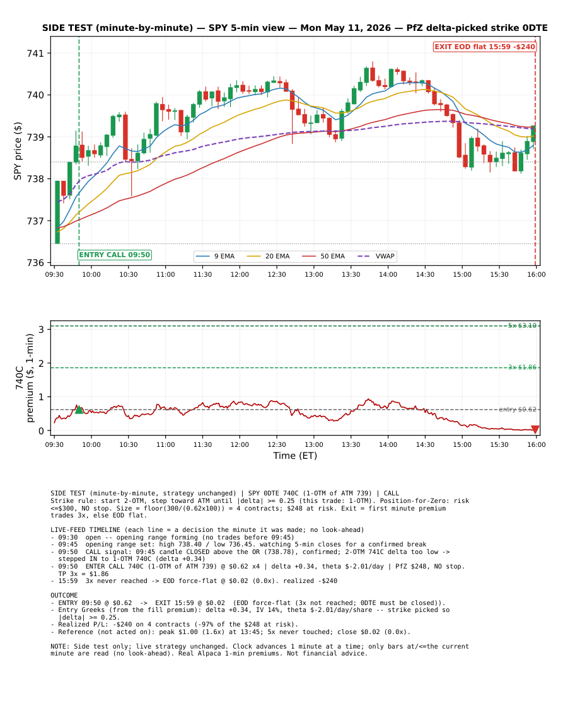Image resolution: width=563 pixels, height=728 pixels.
Task: Click the '15:59 3x never reached' timeline line
Action: pos(194,581)
